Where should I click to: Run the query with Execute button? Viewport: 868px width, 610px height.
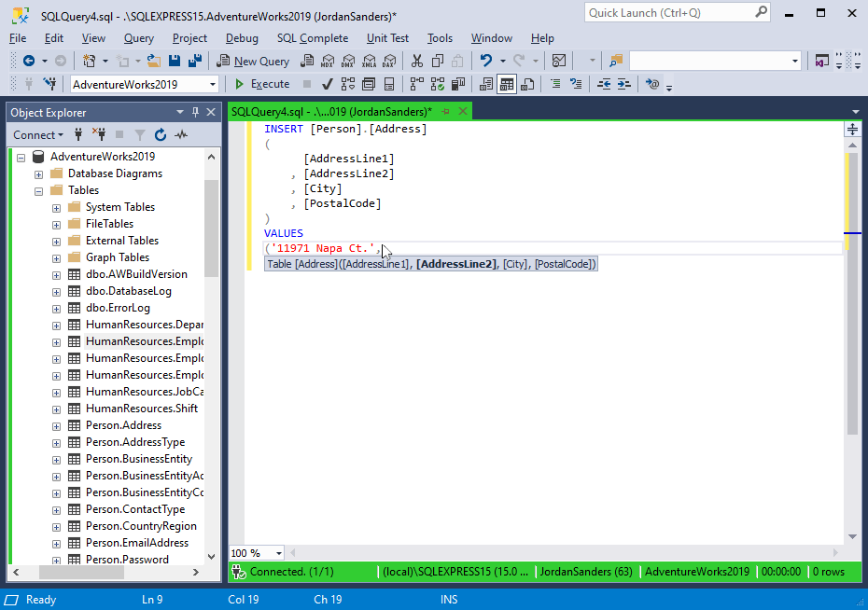pos(262,84)
